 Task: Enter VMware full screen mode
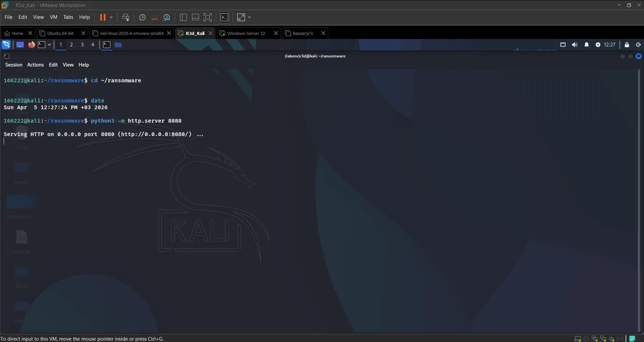click(208, 17)
